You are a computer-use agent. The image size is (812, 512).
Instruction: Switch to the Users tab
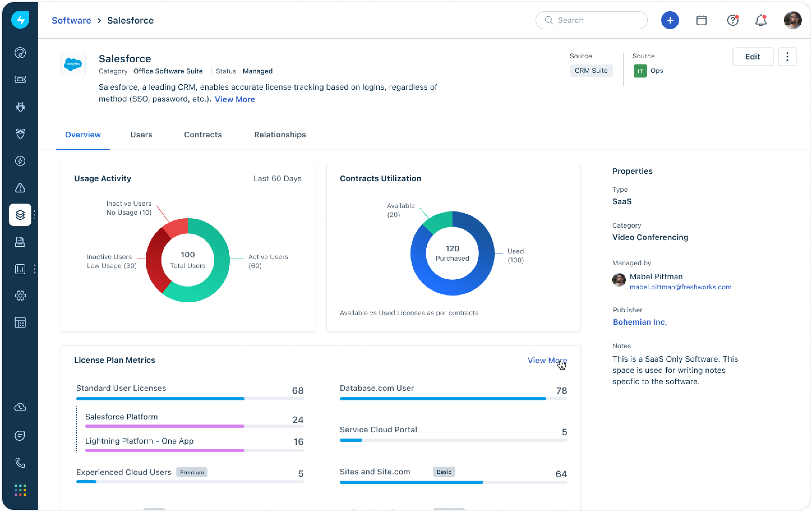(x=141, y=135)
